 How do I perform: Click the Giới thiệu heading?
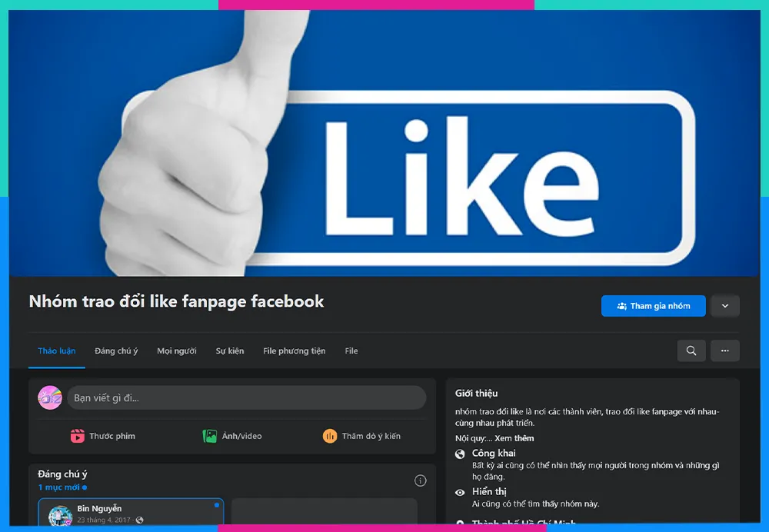(476, 394)
